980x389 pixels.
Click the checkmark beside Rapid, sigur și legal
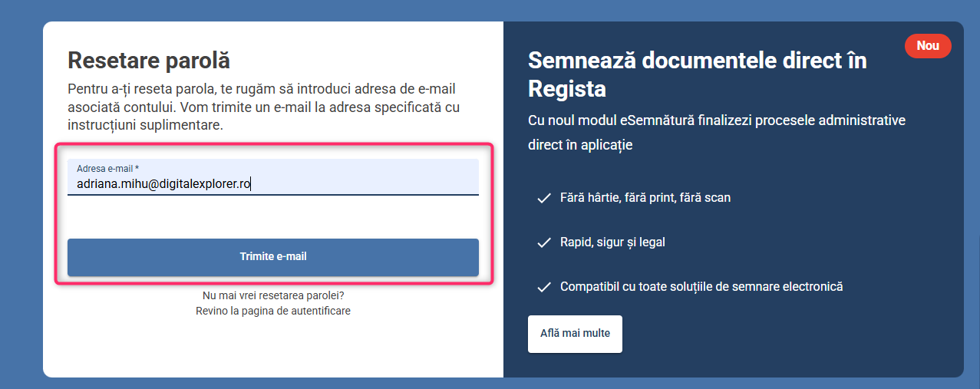544,242
